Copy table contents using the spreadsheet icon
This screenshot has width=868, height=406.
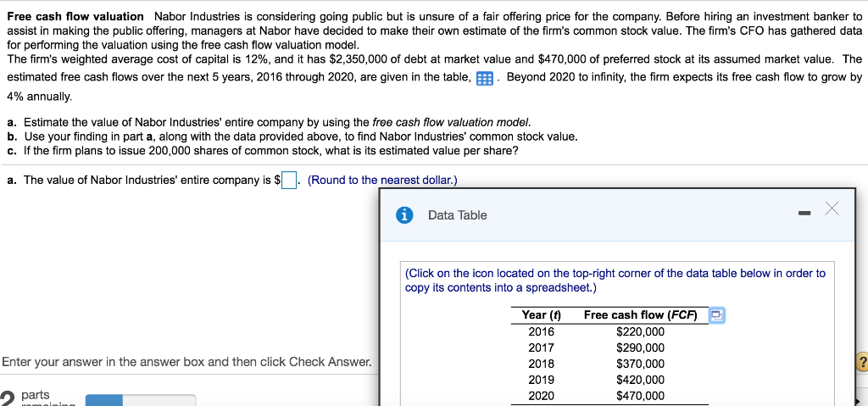pos(717,315)
